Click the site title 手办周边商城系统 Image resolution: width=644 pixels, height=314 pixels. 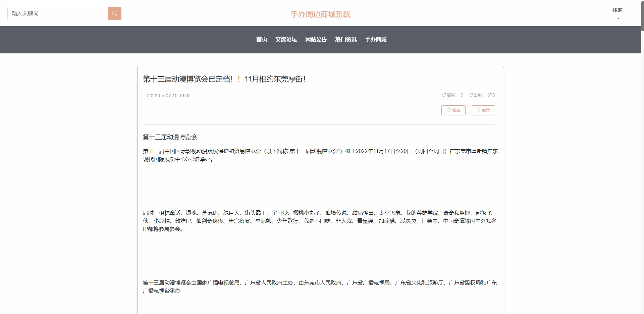pyautogui.click(x=320, y=14)
